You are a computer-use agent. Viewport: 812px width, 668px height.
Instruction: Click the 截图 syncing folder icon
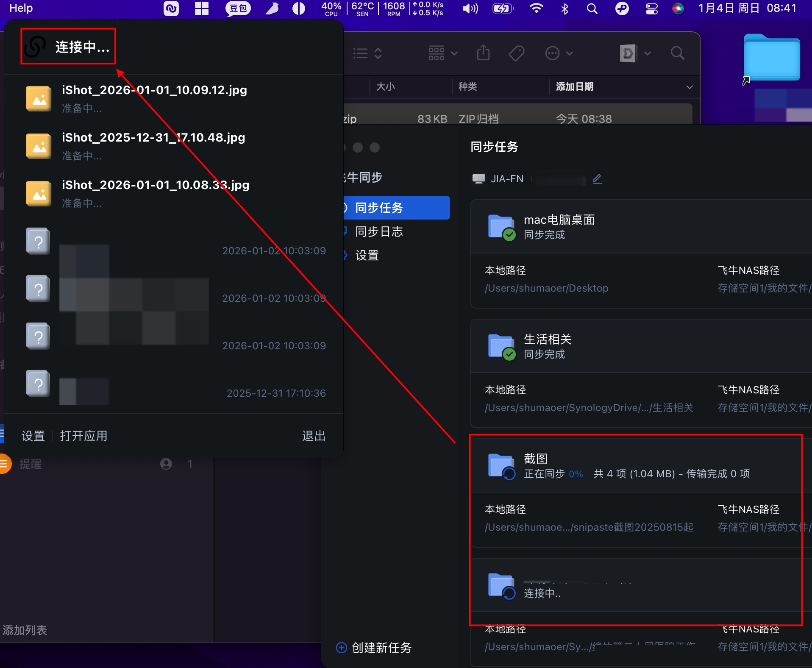click(x=502, y=466)
